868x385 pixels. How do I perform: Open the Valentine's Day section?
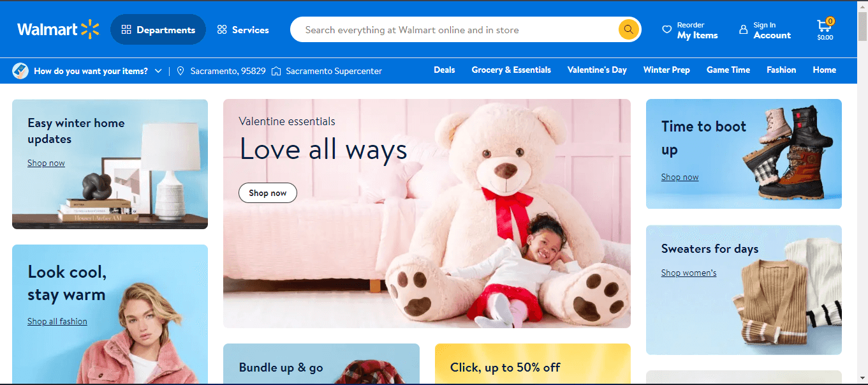(597, 70)
